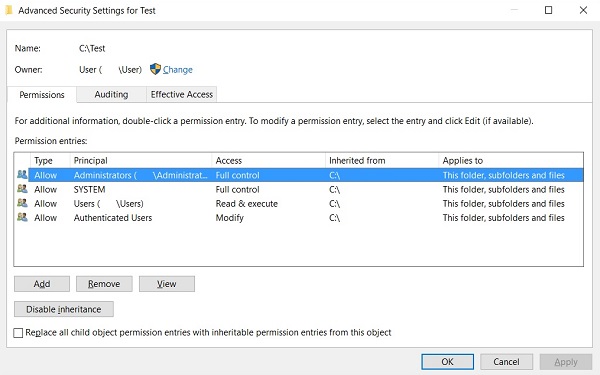Click Full control in the Administrators row

pyautogui.click(x=237, y=175)
